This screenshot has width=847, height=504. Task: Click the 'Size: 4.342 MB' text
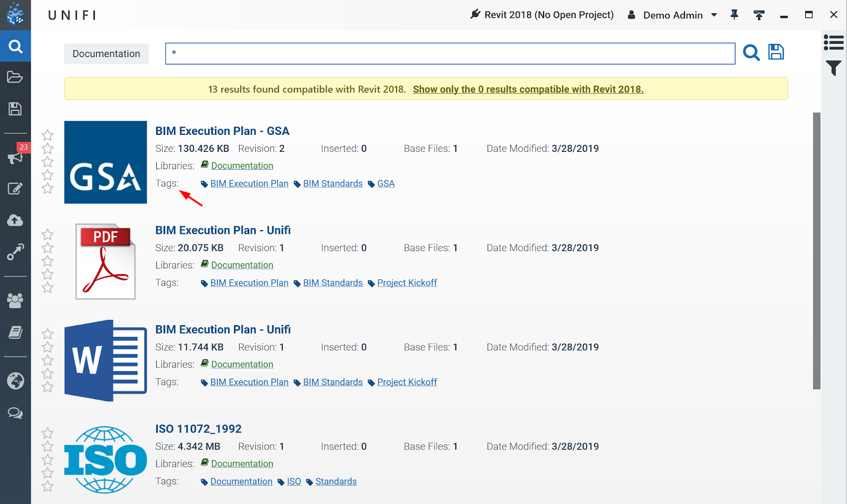coord(188,446)
